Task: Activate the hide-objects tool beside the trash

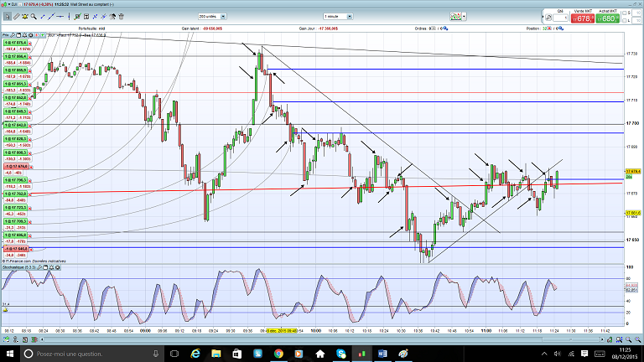Action: 112,17
